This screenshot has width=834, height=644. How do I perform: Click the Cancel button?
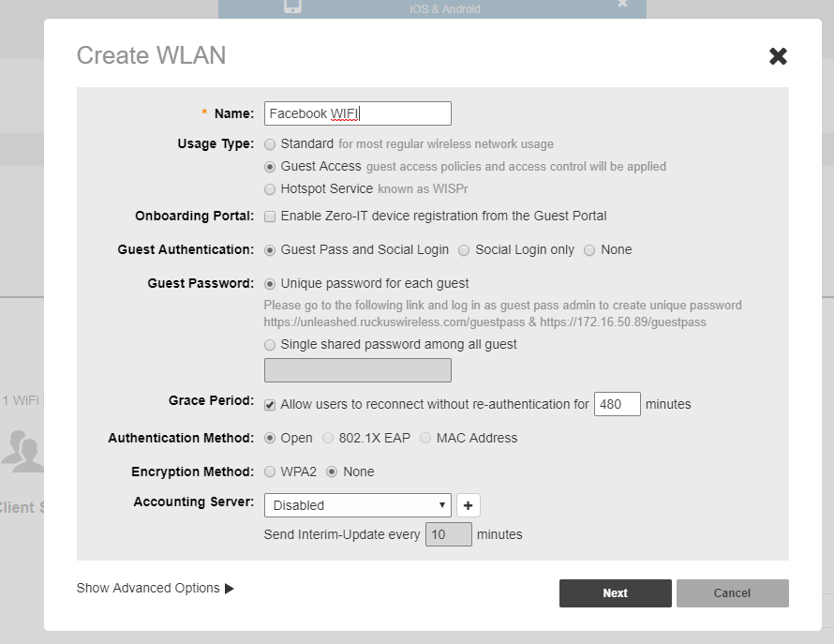(x=732, y=593)
